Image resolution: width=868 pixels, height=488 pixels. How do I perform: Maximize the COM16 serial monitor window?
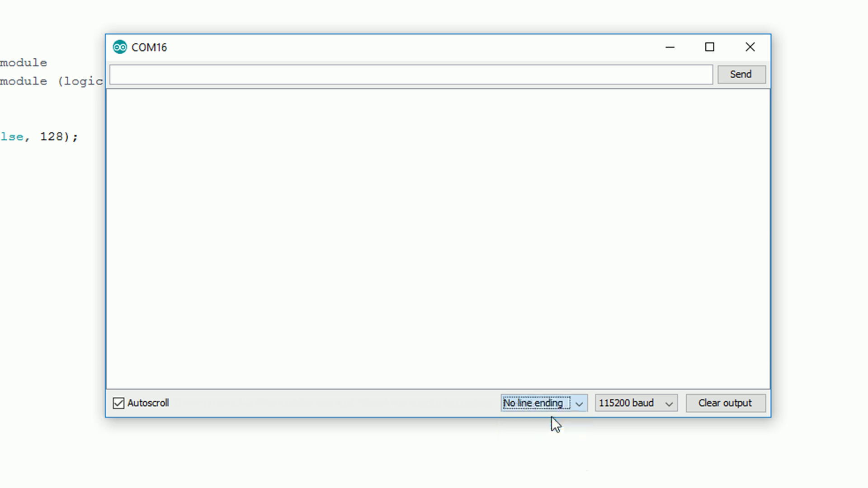pyautogui.click(x=709, y=47)
